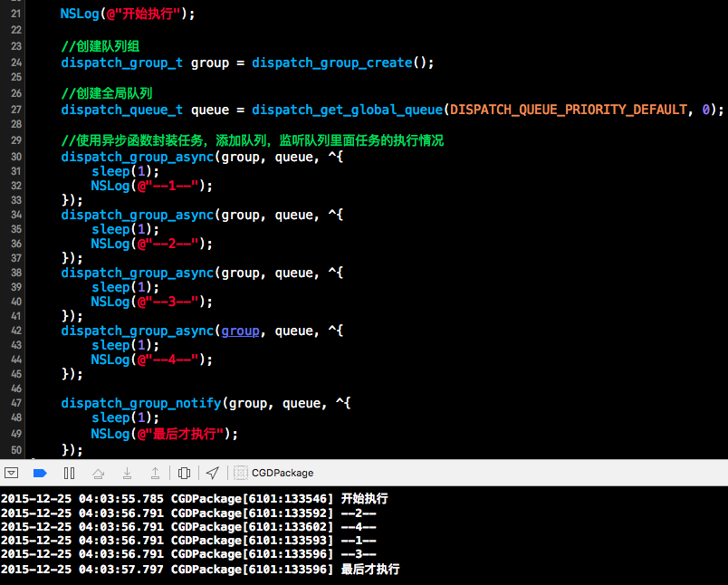Screen dimensions: 728x585
Task: Click line number 47 in gutter
Action: 16,403
